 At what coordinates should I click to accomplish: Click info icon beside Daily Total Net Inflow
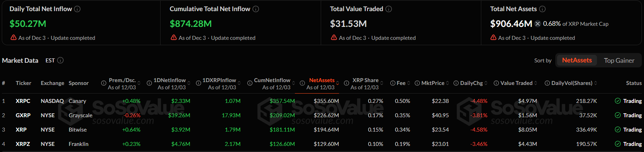pyautogui.click(x=77, y=9)
